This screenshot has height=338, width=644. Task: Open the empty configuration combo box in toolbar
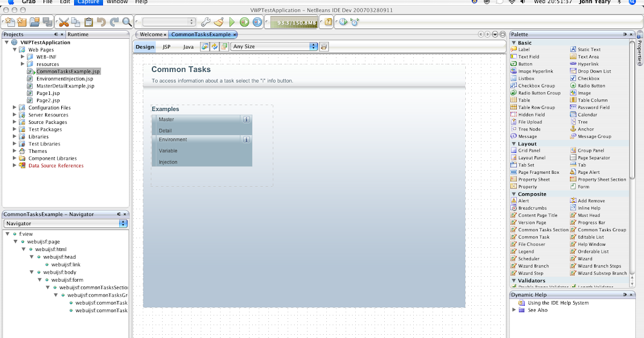point(170,22)
